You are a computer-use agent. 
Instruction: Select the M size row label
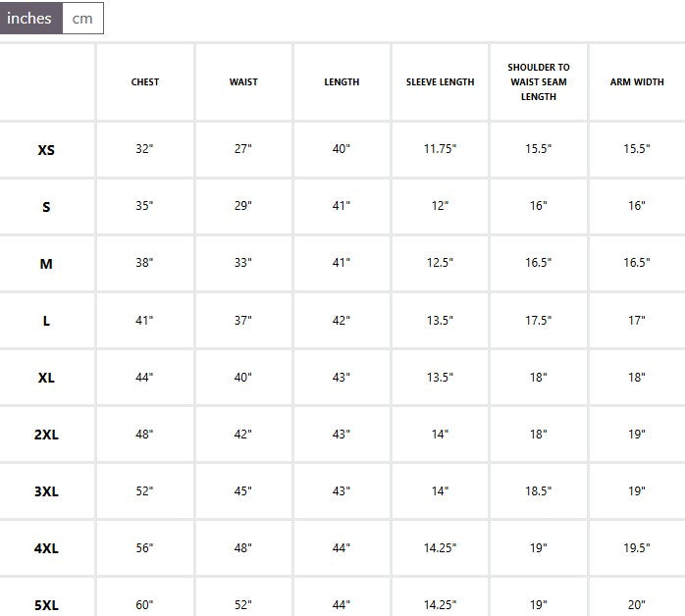(46, 264)
